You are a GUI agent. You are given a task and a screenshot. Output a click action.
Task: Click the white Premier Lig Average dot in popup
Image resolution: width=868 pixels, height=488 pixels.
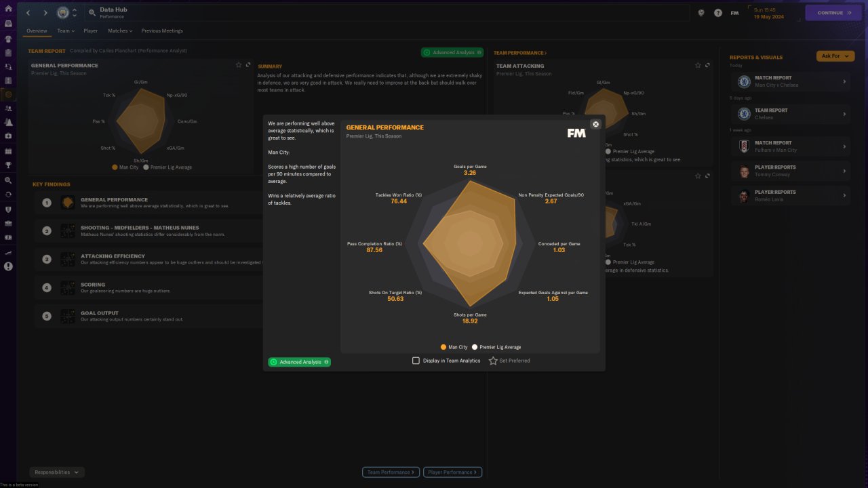[475, 347]
